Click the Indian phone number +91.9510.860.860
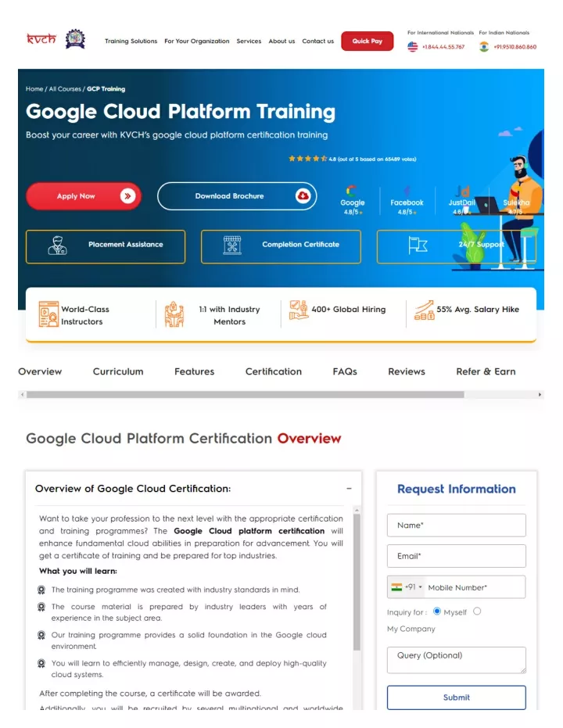The width and height of the screenshot is (563, 728). pos(515,47)
